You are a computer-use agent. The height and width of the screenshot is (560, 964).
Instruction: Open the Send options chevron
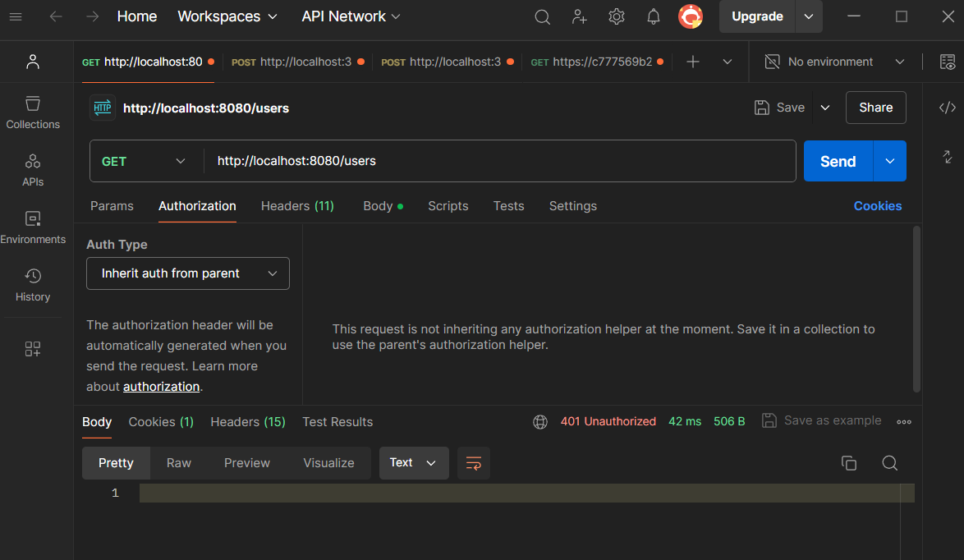(889, 161)
